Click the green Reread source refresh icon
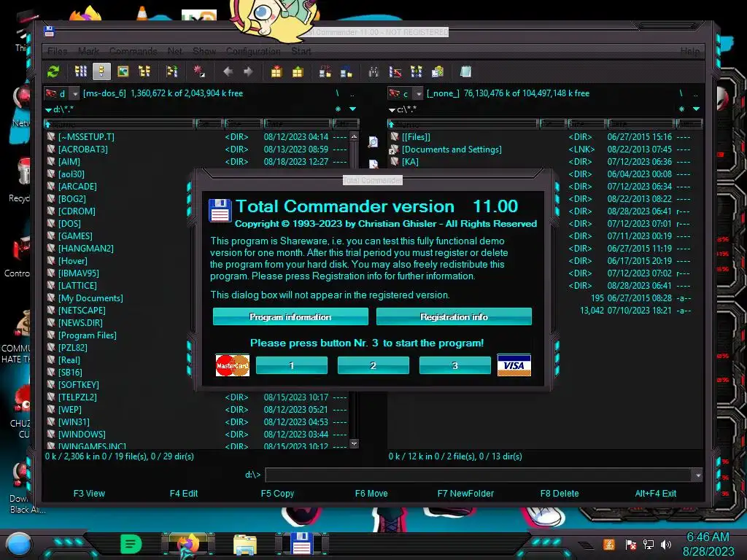Screen dimensions: 747x560 coord(53,72)
